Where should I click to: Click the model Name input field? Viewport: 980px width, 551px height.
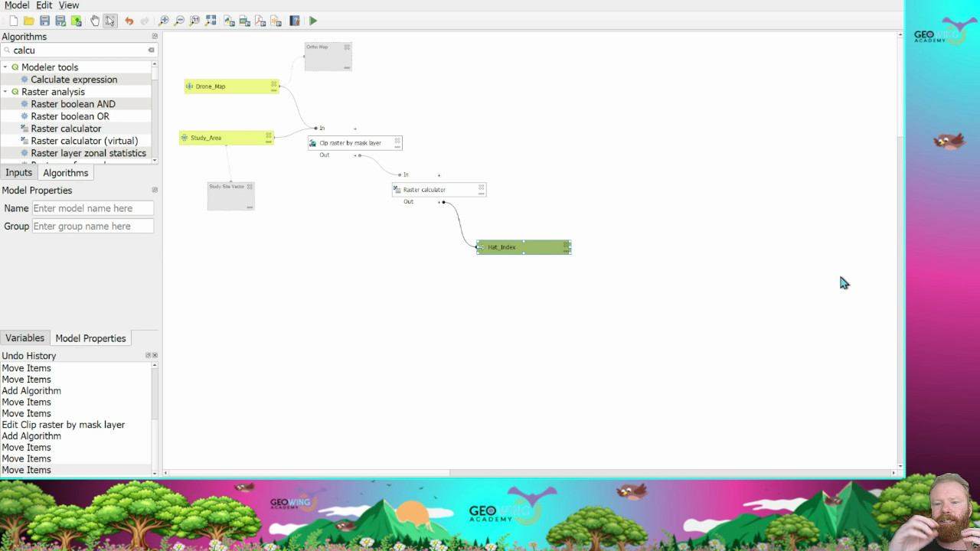[93, 208]
